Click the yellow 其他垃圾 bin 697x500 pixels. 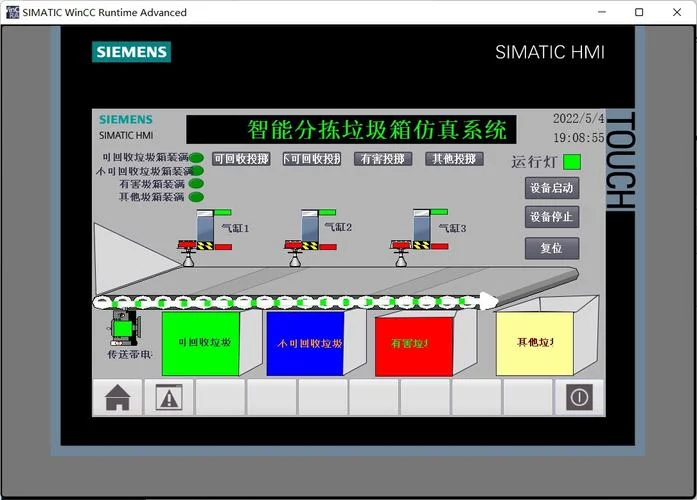[535, 344]
